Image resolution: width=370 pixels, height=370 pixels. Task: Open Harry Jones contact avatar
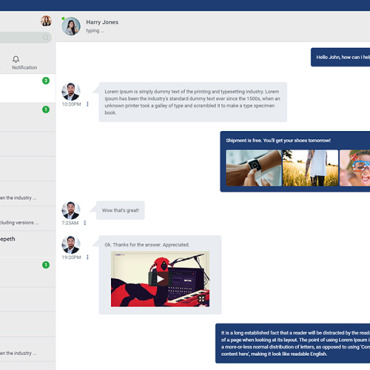(71, 26)
